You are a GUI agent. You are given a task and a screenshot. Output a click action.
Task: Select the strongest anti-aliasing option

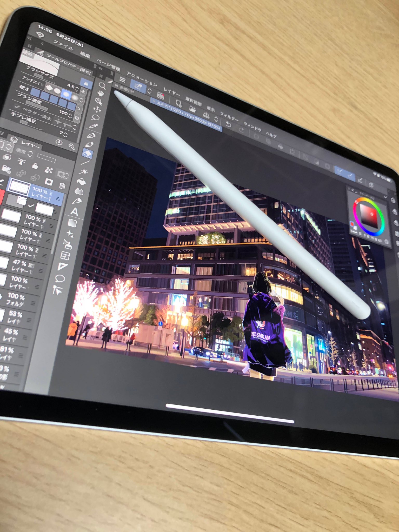tap(75, 98)
